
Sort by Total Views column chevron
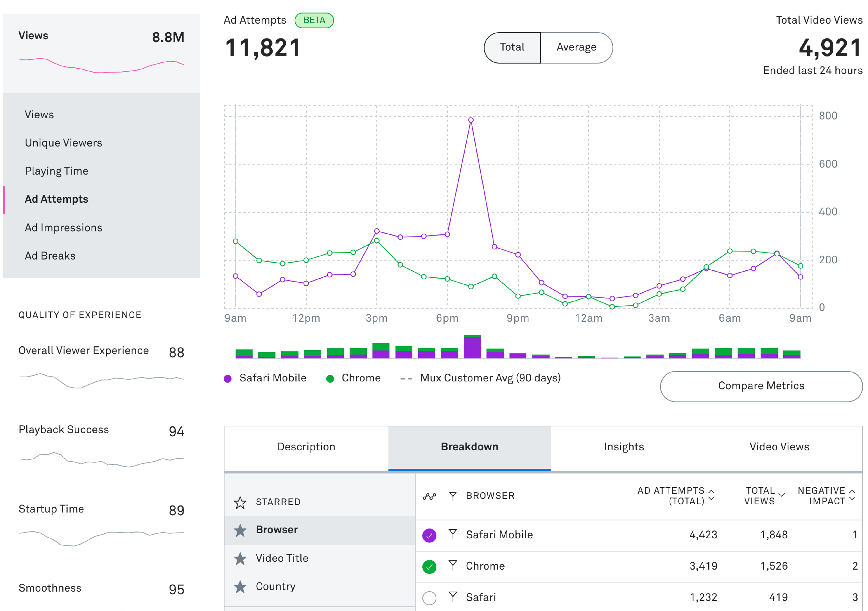[x=782, y=495]
